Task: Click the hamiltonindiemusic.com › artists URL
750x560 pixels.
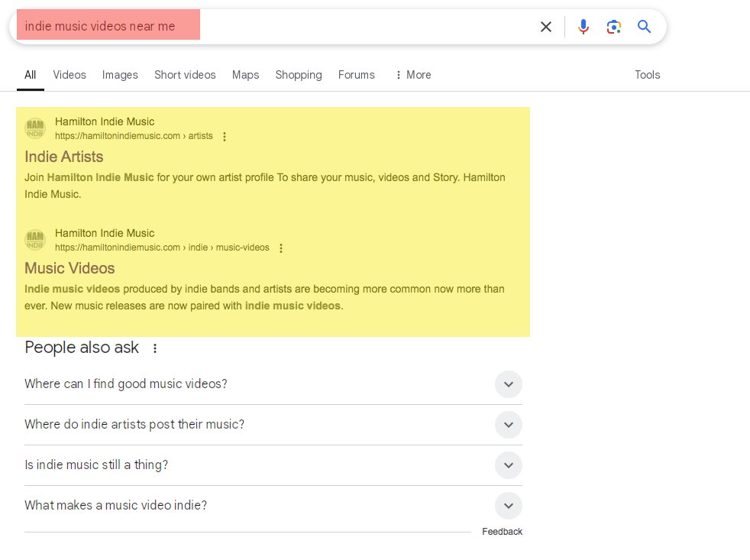Action: pyautogui.click(x=134, y=137)
